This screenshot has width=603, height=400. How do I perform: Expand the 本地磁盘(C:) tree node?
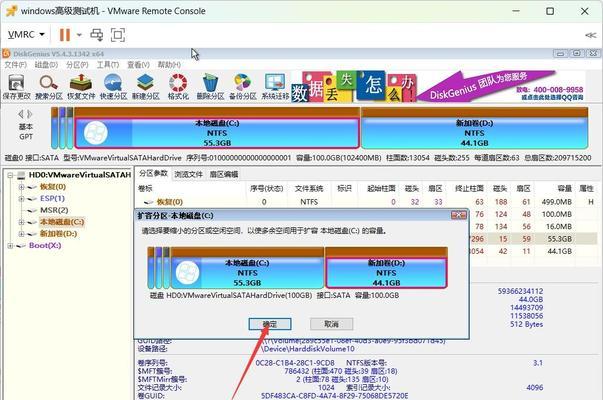pos(22,222)
